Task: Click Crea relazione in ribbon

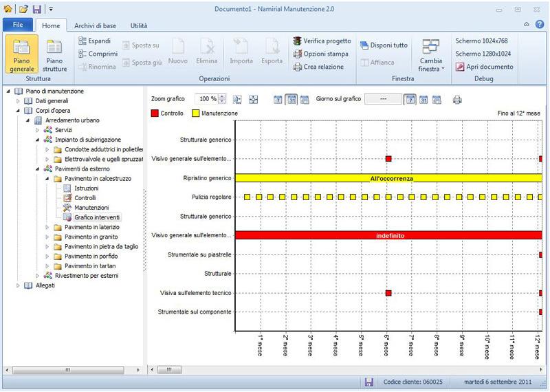Action: (320, 67)
